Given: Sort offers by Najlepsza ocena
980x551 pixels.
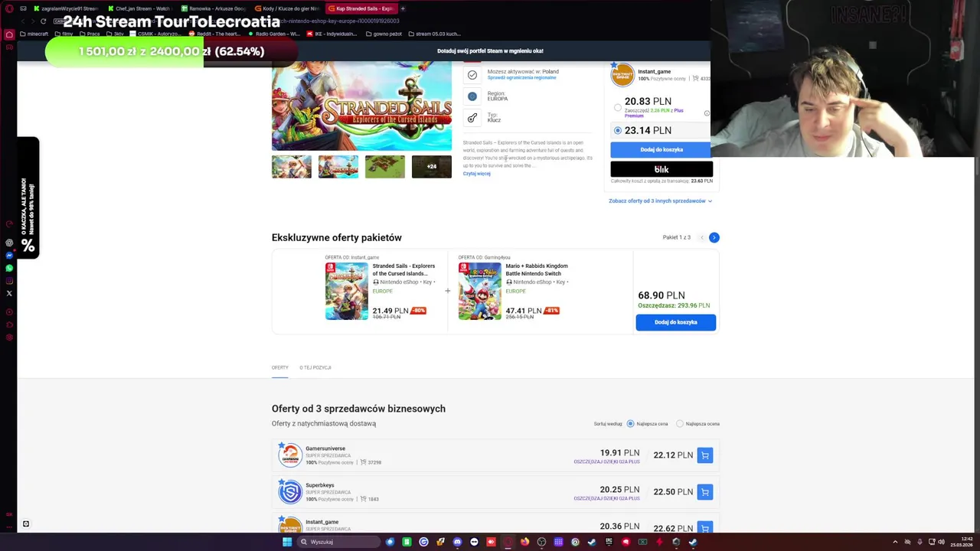Looking at the screenshot, I should [x=680, y=424].
